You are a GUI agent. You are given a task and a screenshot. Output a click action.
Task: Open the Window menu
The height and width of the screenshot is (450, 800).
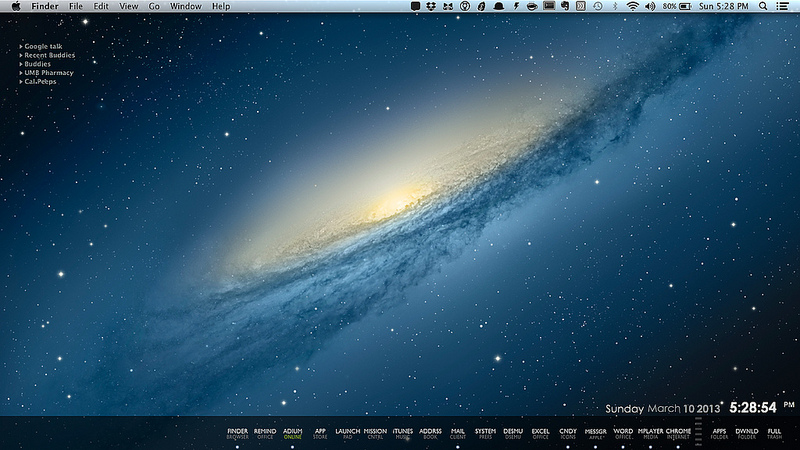[185, 6]
